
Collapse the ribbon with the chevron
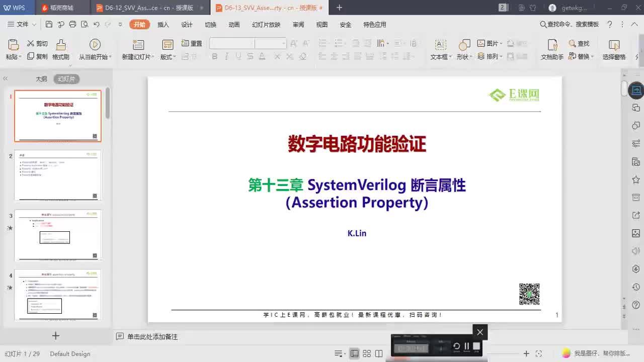coord(633,24)
